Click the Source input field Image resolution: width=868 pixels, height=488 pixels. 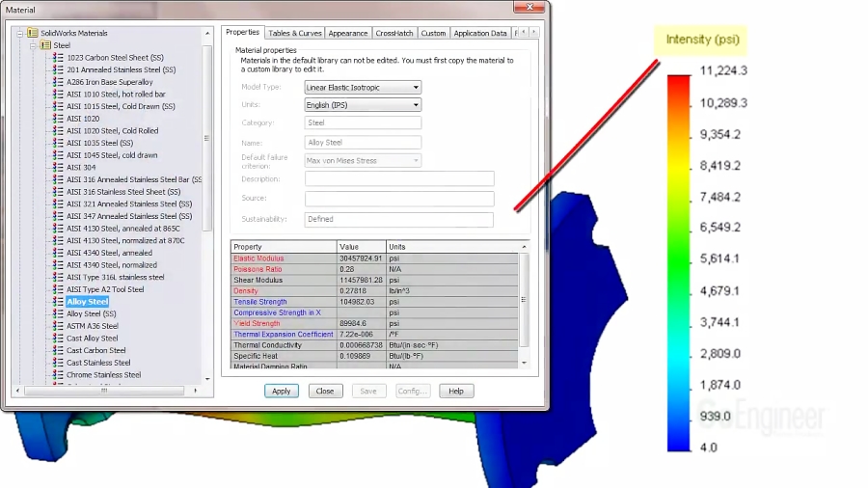(399, 198)
